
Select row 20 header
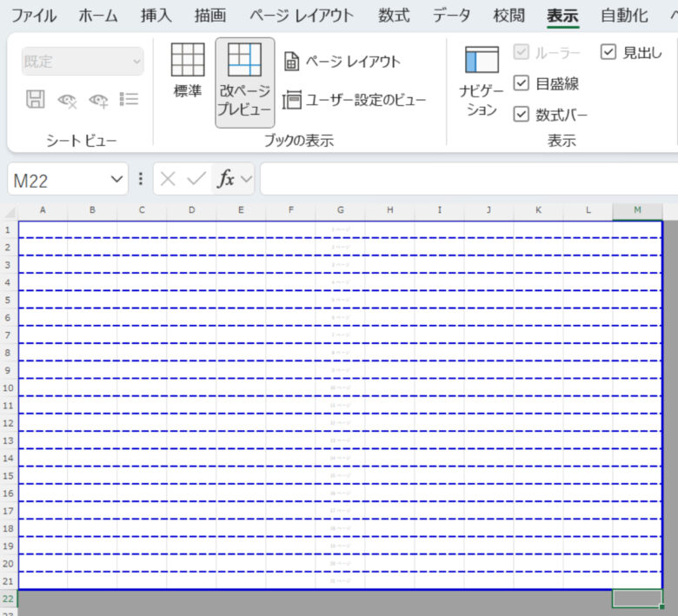click(x=8, y=563)
